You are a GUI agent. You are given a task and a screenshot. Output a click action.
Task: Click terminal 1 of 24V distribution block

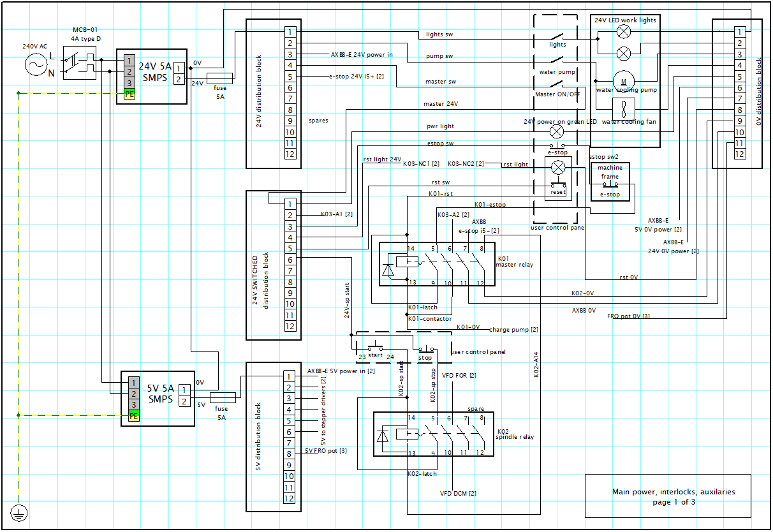(x=290, y=32)
